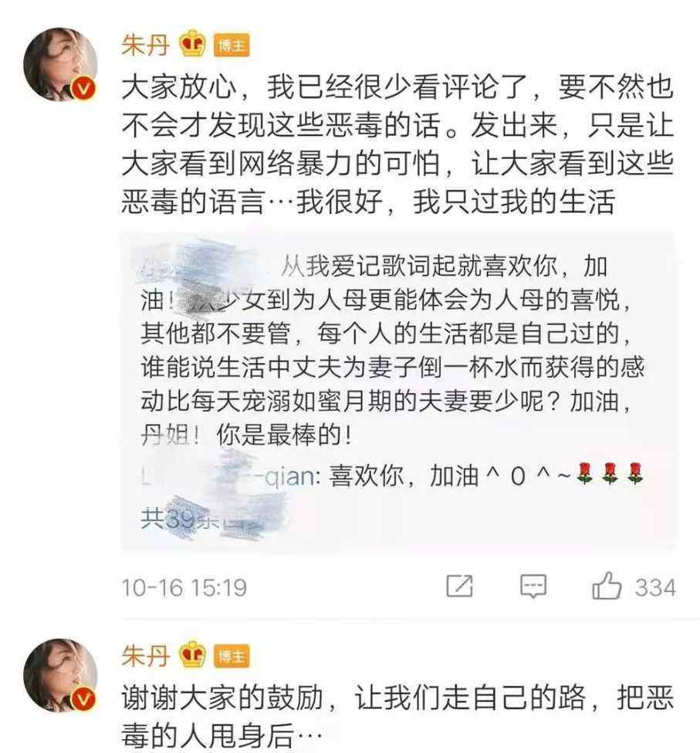Click the top 博主 orange badge

click(x=232, y=46)
